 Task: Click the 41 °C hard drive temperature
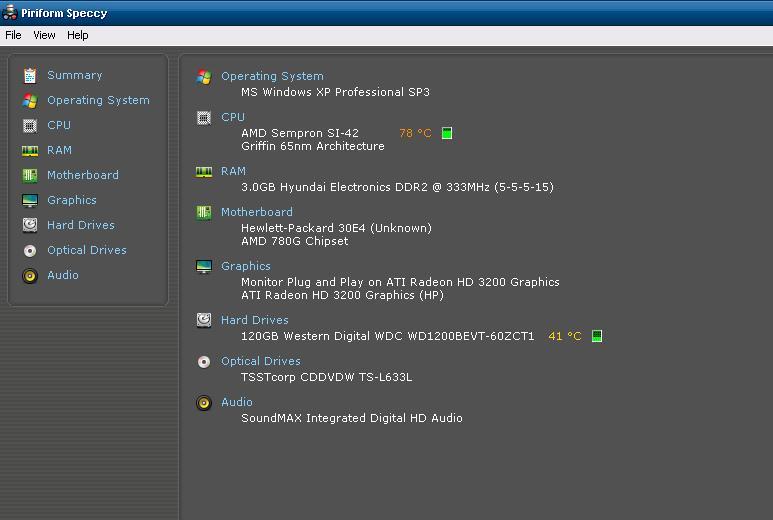click(565, 336)
